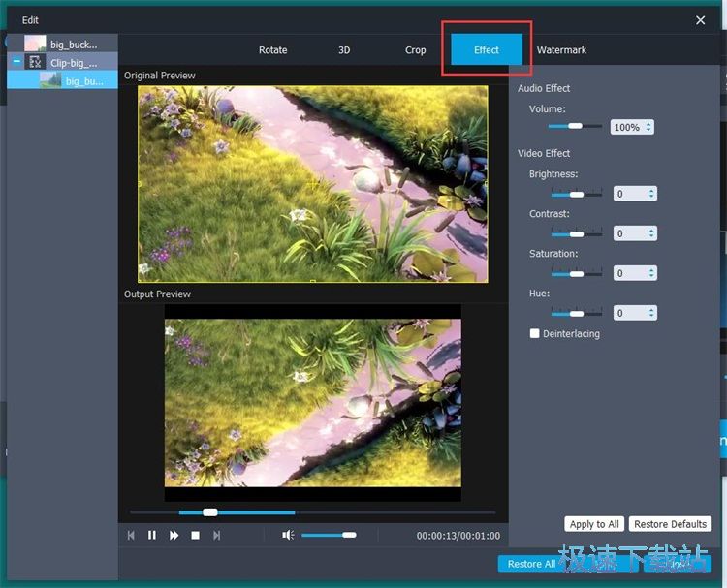Select the big_buck... source file item

(62, 44)
